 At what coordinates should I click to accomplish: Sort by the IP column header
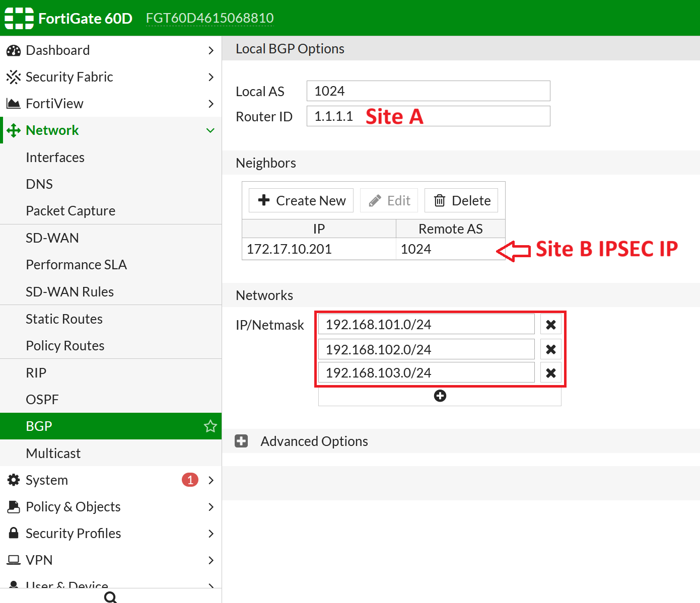[319, 229]
